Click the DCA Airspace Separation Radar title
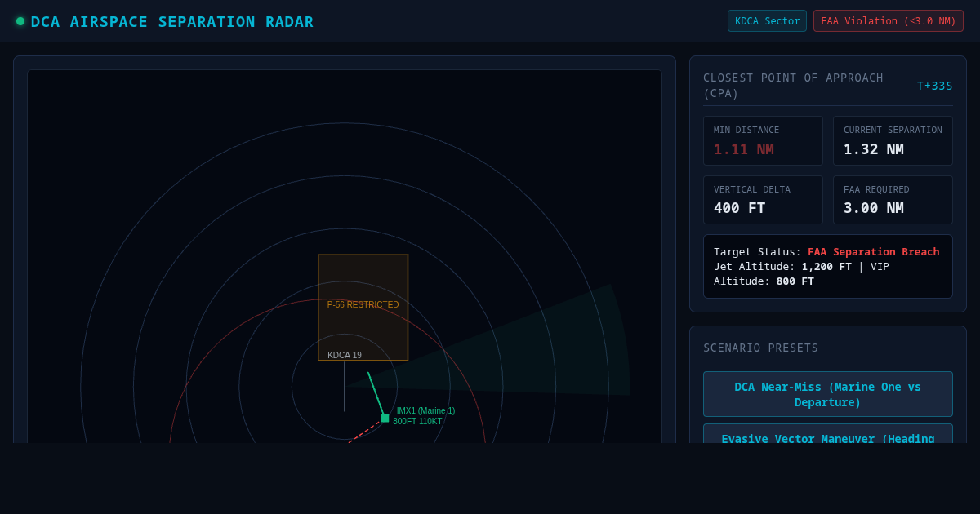This screenshot has width=980, height=514. coord(172,22)
